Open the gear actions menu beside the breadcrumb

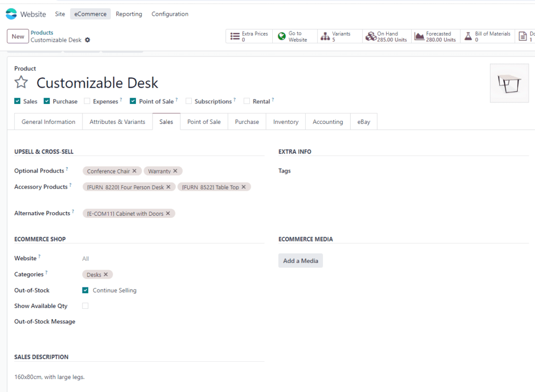click(88, 40)
